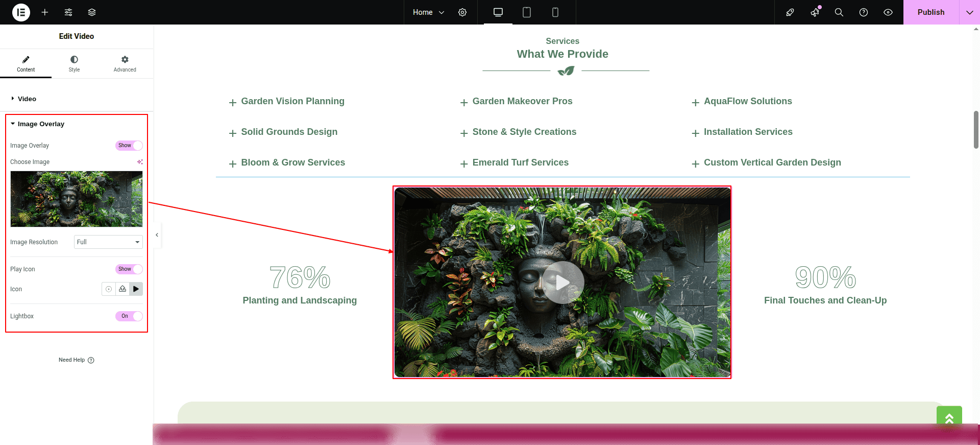This screenshot has height=445, width=980.
Task: Click plus icon beside Garden Makeover Pros
Action: coord(464,103)
